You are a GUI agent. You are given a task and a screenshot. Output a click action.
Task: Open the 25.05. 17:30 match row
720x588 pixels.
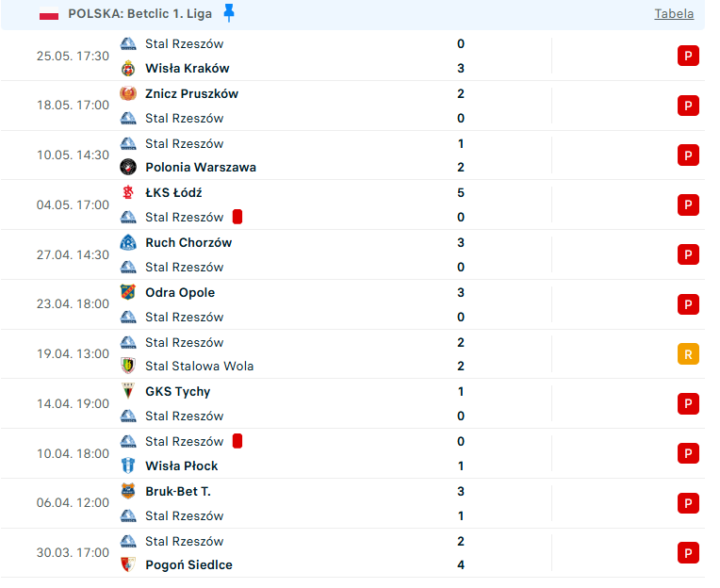point(352,56)
